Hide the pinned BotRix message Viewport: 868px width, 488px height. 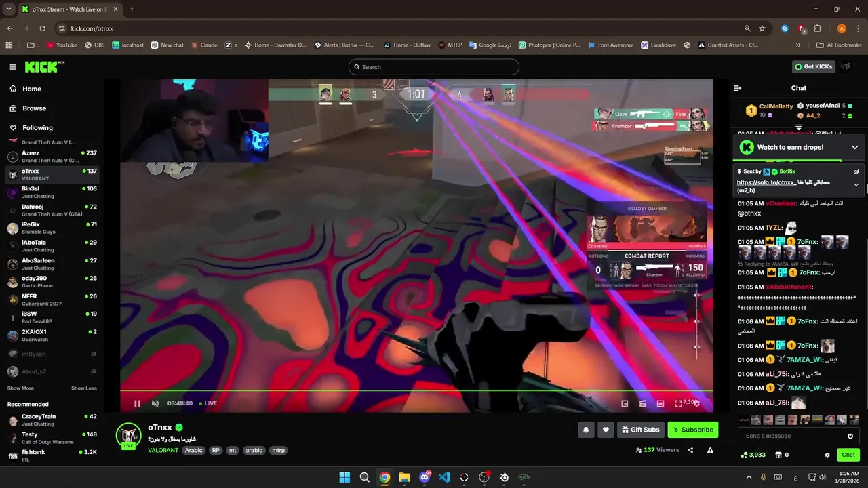coord(856,172)
